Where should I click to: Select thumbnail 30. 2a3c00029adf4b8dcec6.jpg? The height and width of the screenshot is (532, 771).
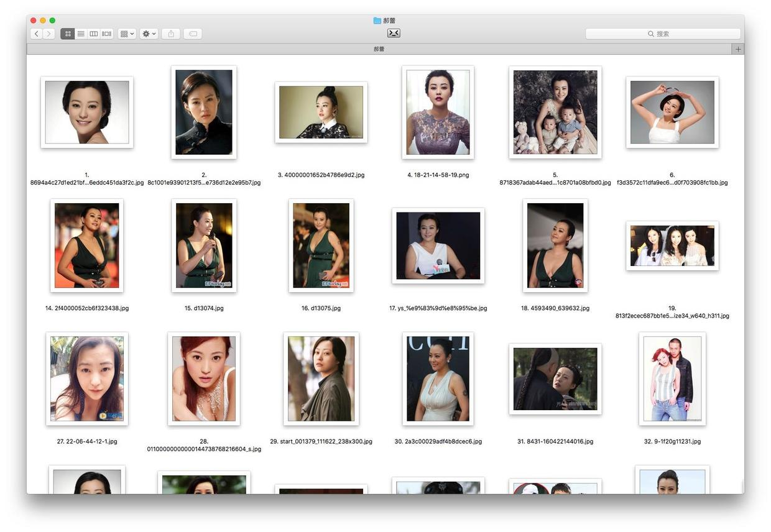(x=438, y=378)
